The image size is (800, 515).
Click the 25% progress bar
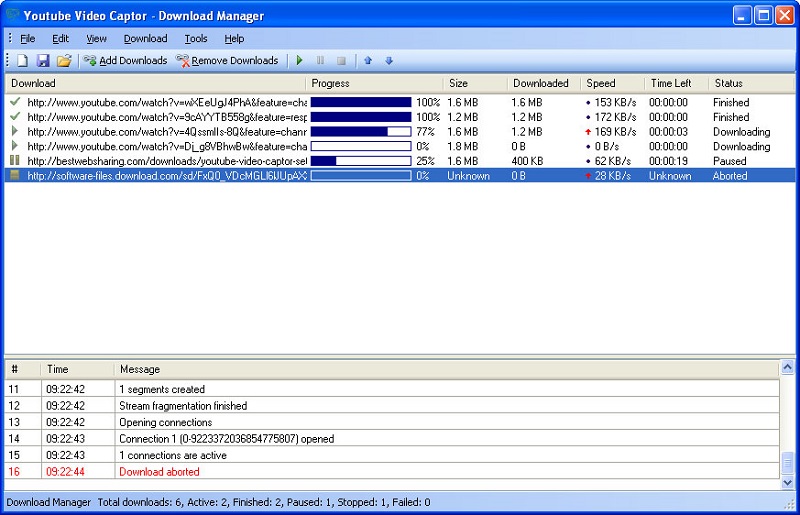tap(361, 161)
